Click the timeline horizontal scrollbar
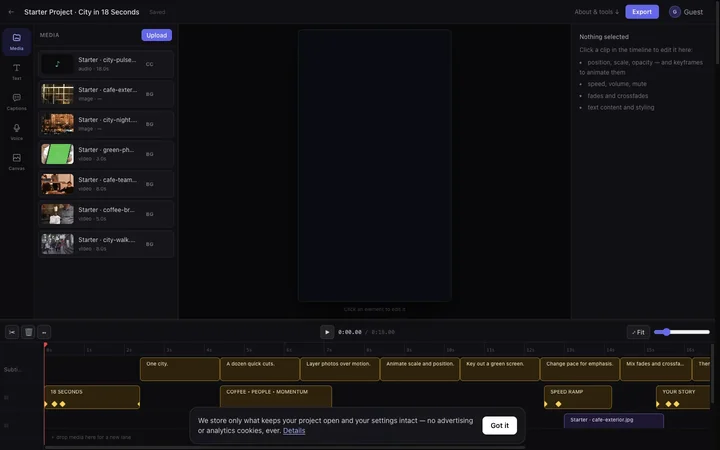The height and width of the screenshot is (450, 720). pyautogui.click(x=285, y=447)
